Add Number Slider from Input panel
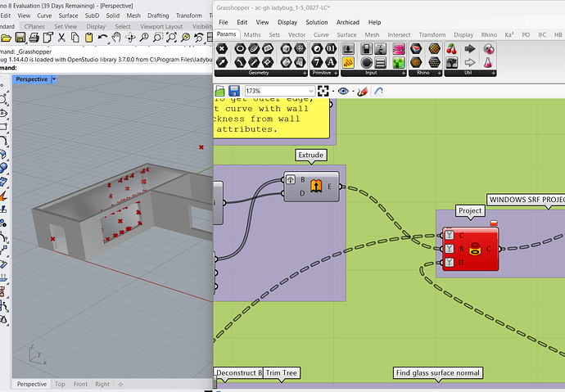Image resolution: width=565 pixels, height=392 pixels. tap(348, 48)
